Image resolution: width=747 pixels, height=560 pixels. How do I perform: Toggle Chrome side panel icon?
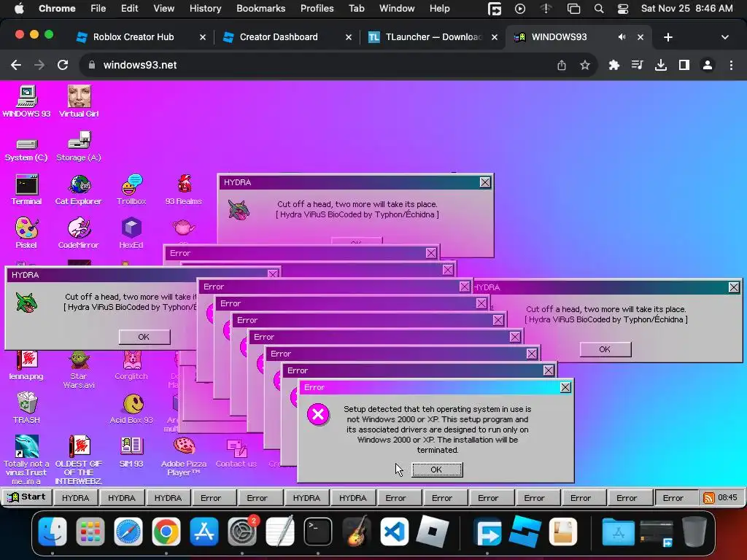click(x=684, y=65)
